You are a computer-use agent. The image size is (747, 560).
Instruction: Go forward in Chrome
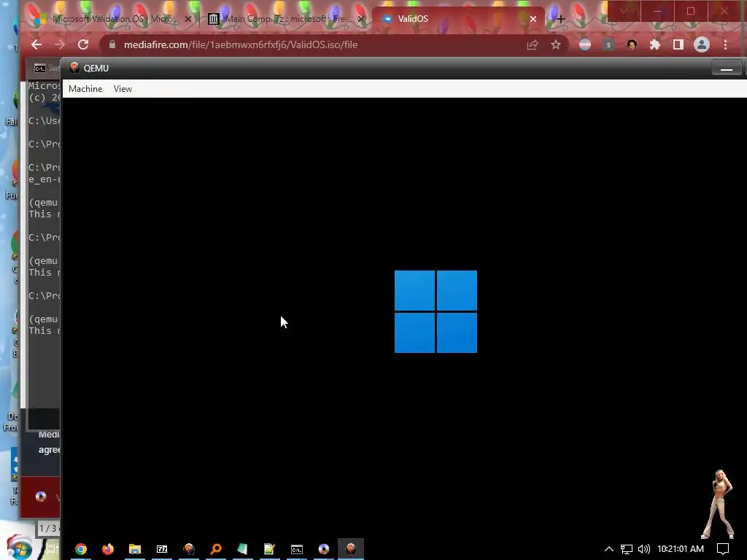pos(60,44)
